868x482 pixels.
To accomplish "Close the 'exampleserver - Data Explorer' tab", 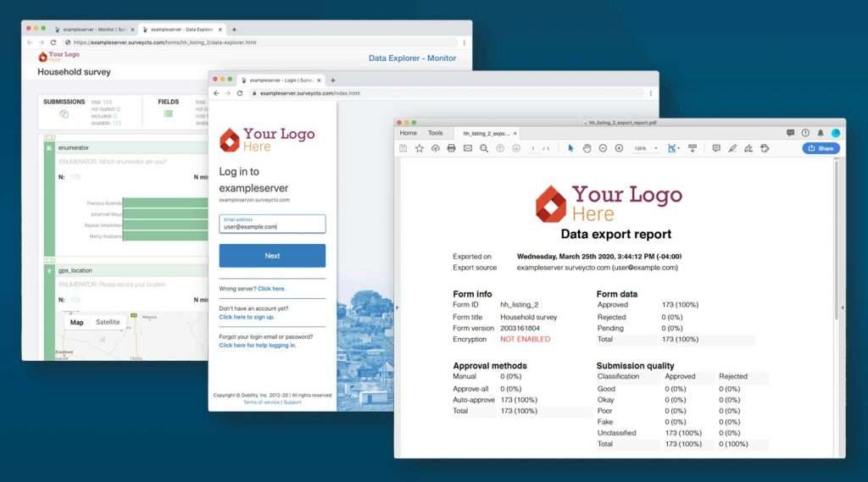I will coord(220,30).
